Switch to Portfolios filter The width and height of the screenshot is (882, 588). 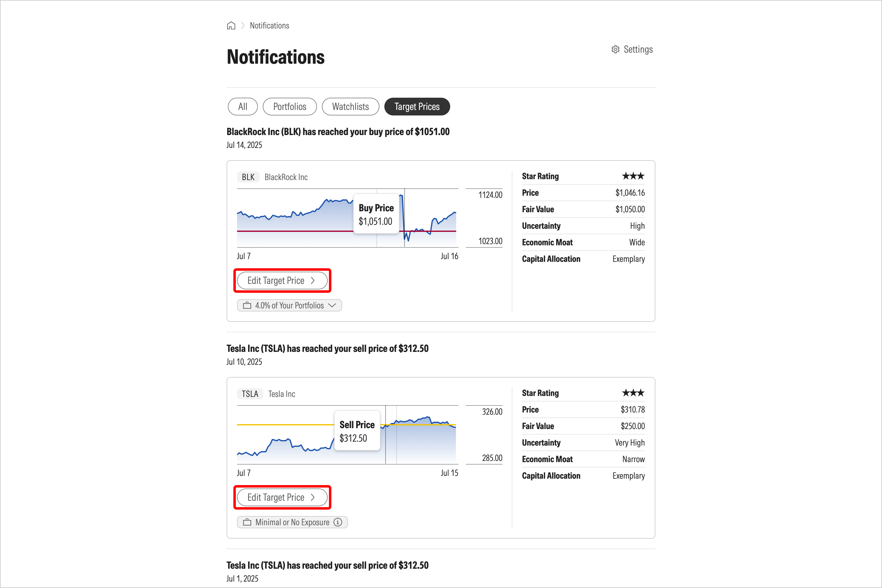(x=289, y=107)
